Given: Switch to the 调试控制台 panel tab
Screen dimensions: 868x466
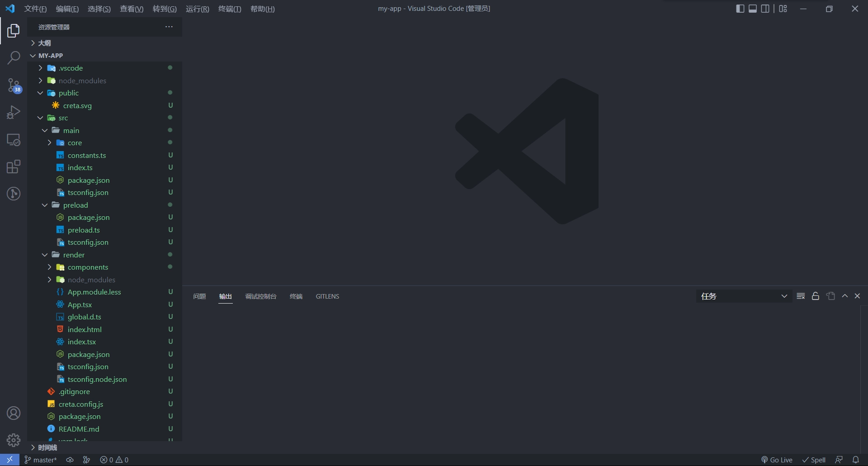Looking at the screenshot, I should [261, 296].
